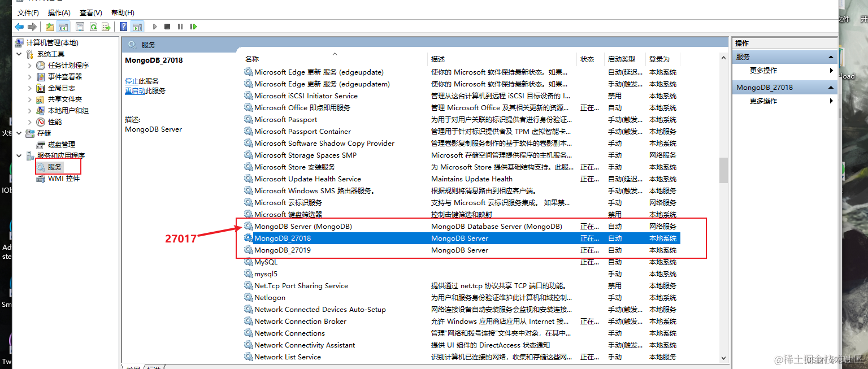Click the 重启动 service link
This screenshot has width=868, height=369.
(135, 91)
